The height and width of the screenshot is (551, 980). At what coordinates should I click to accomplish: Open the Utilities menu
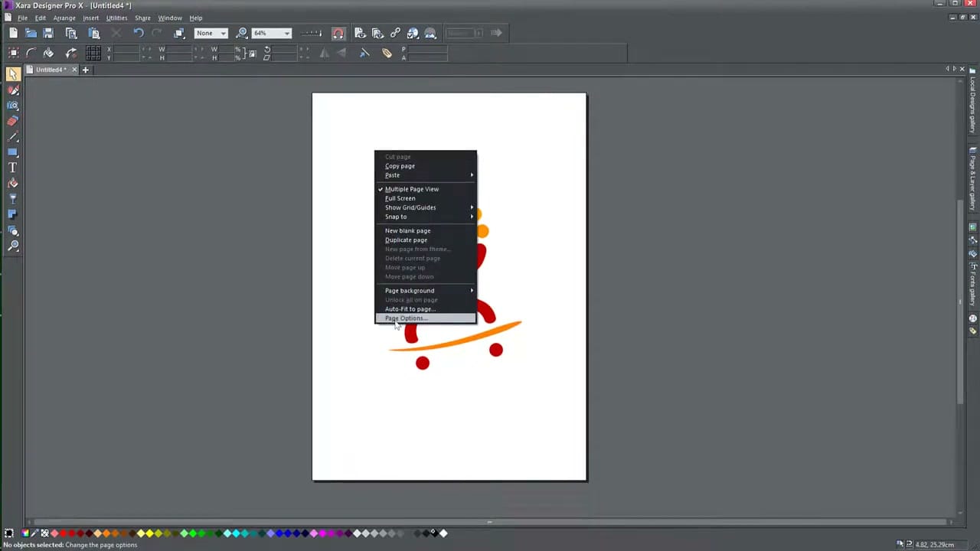coord(116,18)
